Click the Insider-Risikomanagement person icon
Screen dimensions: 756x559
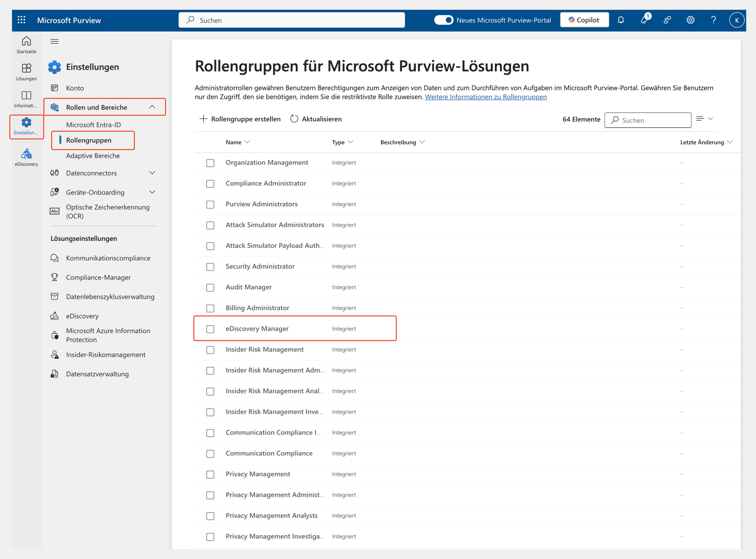(x=55, y=354)
